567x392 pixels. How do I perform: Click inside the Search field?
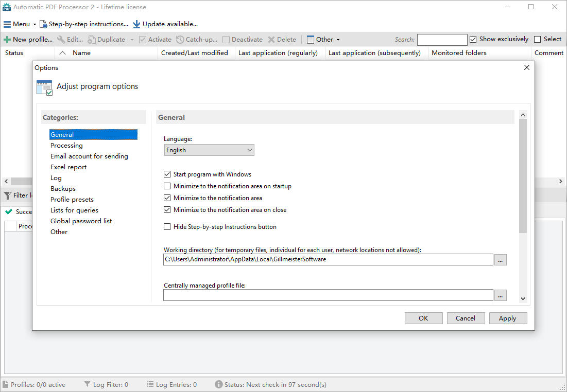coord(442,39)
